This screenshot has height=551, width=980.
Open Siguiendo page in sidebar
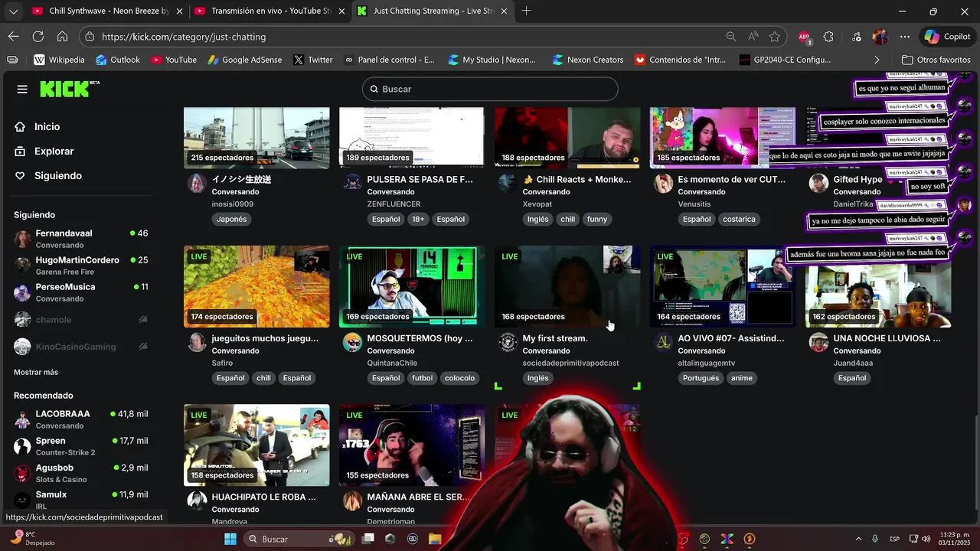pos(57,175)
